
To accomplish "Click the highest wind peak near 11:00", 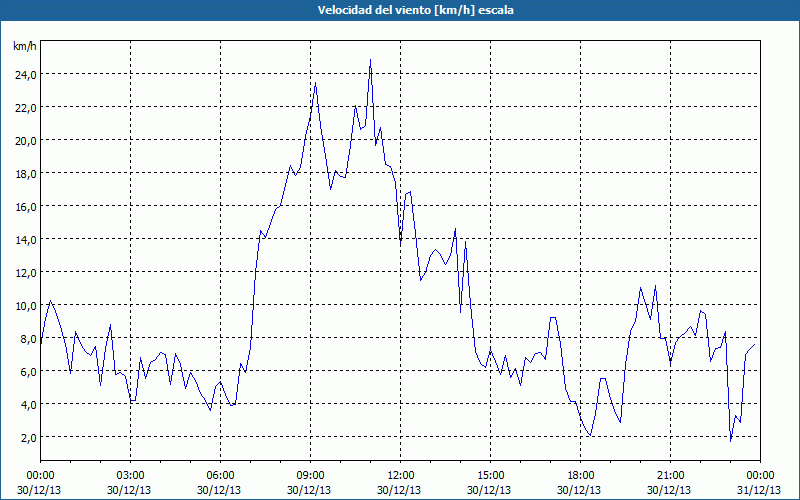I will coord(370,60).
